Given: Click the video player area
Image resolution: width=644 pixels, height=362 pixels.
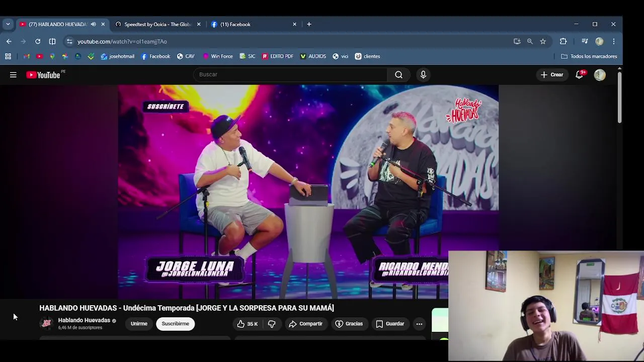Looking at the screenshot, I should click(x=308, y=192).
